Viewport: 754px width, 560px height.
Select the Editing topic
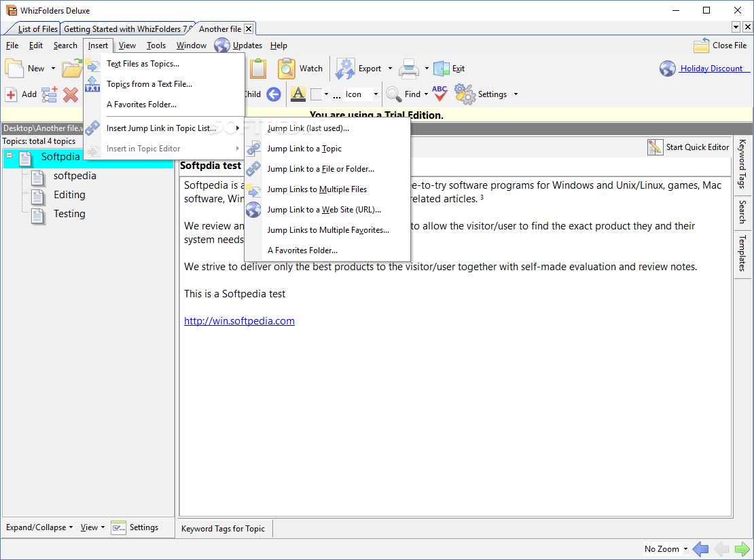[x=69, y=195]
